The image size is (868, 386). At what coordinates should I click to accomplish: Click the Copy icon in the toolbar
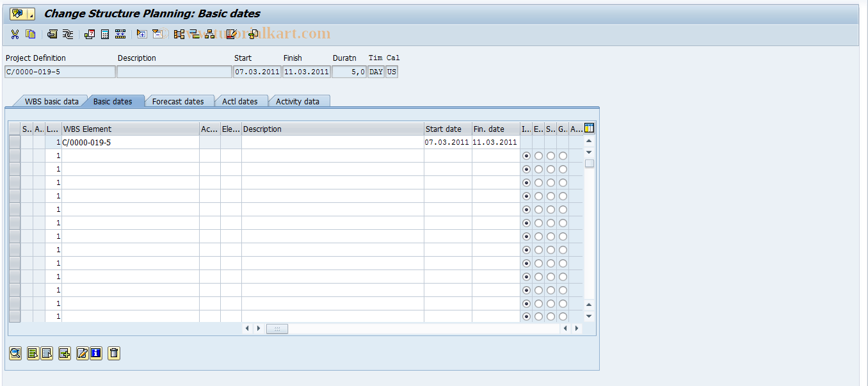pos(30,34)
